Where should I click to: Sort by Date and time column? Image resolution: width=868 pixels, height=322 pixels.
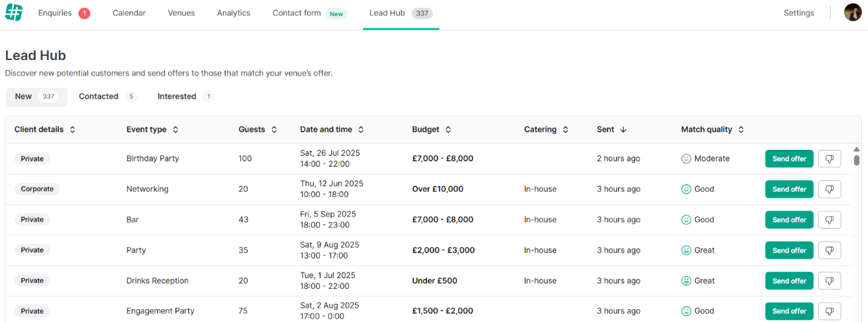click(332, 130)
